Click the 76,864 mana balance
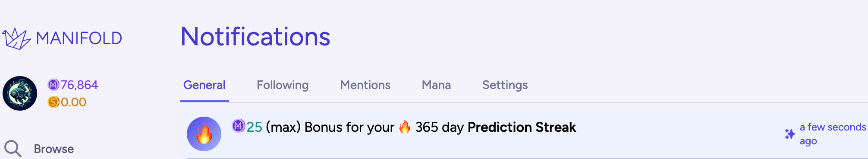Image resolution: width=868 pixels, height=159 pixels. click(x=79, y=85)
